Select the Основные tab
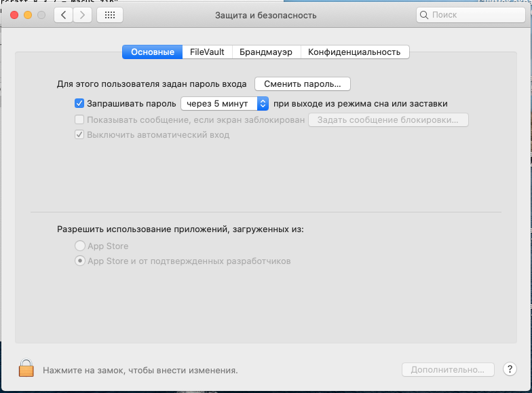 click(153, 52)
